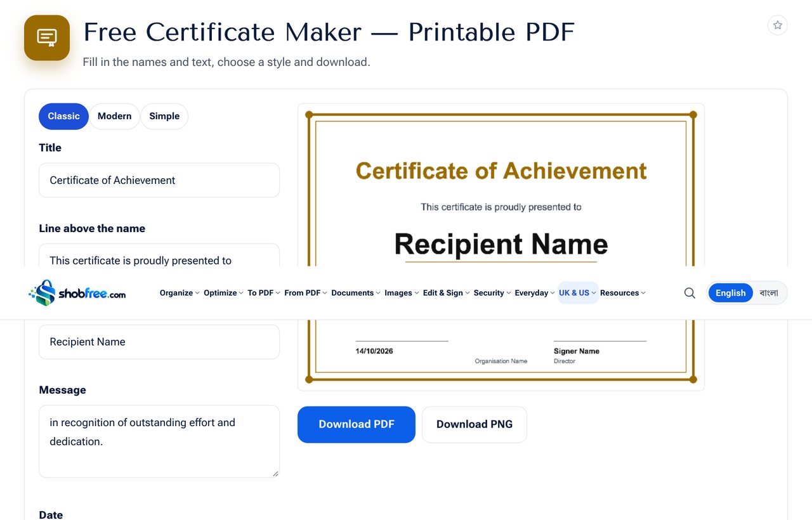This screenshot has height=520, width=812.
Task: Click the 'Free Certificate Maker — Printable PDF' heading
Action: (329, 32)
